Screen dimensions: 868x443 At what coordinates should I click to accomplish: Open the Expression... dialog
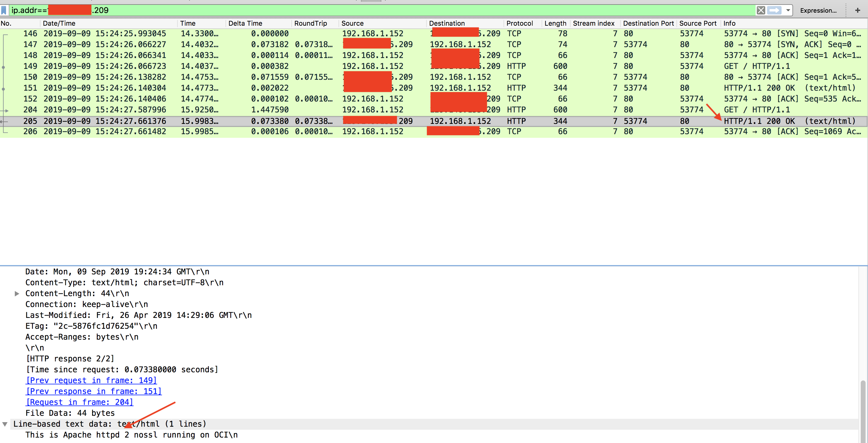point(818,11)
